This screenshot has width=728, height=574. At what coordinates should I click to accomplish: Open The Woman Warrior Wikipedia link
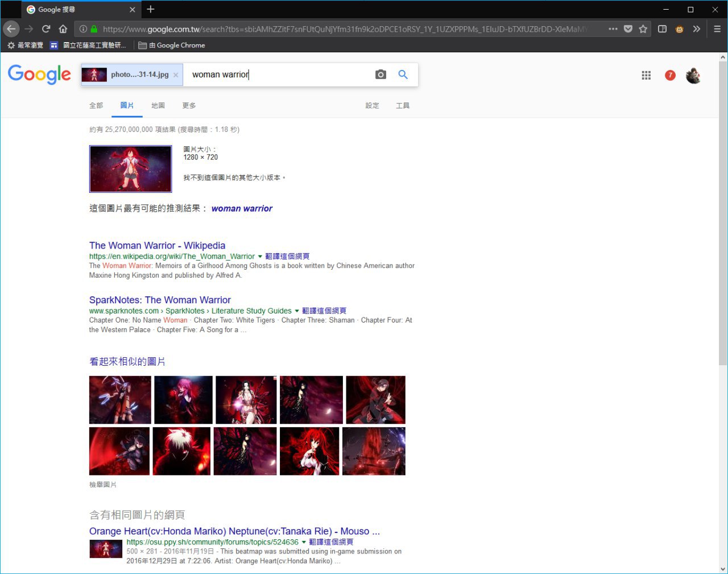(x=157, y=245)
